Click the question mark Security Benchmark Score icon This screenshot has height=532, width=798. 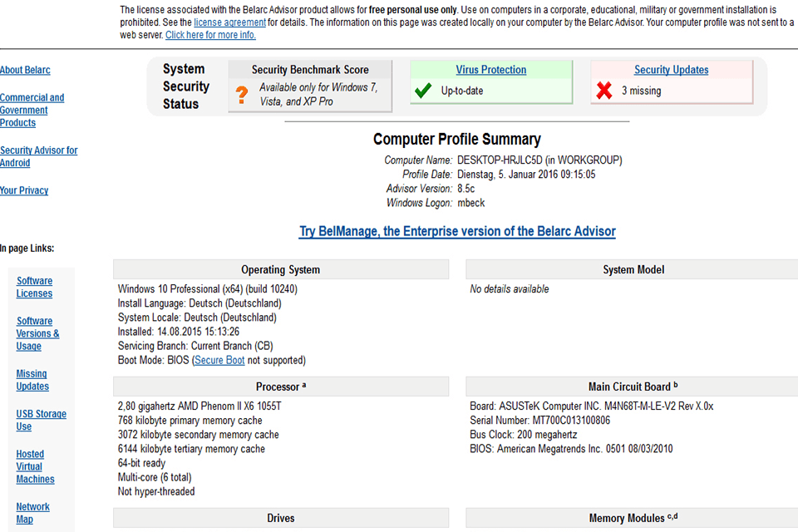coord(241,91)
